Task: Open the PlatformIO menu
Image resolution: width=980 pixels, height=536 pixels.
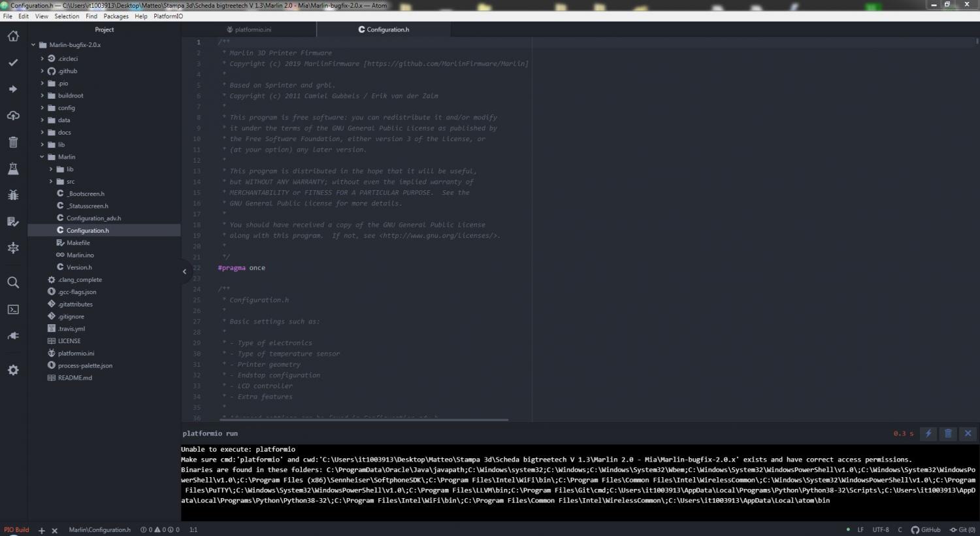Action: (168, 16)
